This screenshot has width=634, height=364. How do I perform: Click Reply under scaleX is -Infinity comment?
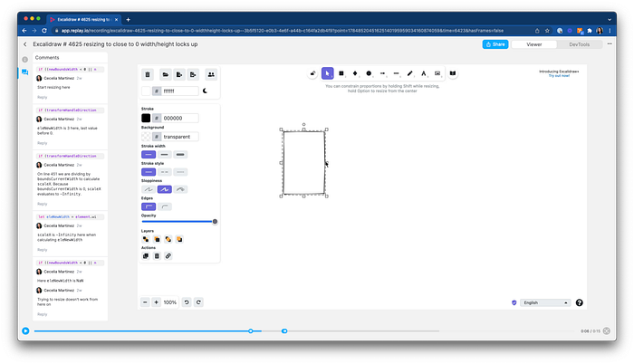tap(42, 250)
